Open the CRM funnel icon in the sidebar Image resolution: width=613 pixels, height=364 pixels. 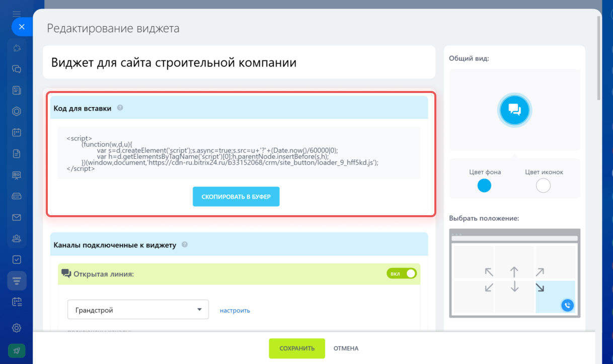pyautogui.click(x=17, y=281)
